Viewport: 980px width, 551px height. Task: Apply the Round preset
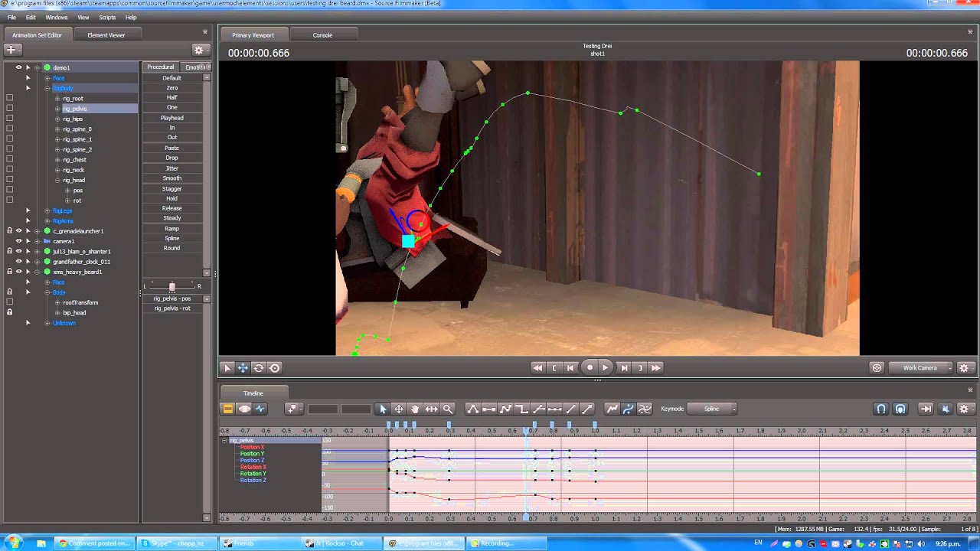(172, 248)
